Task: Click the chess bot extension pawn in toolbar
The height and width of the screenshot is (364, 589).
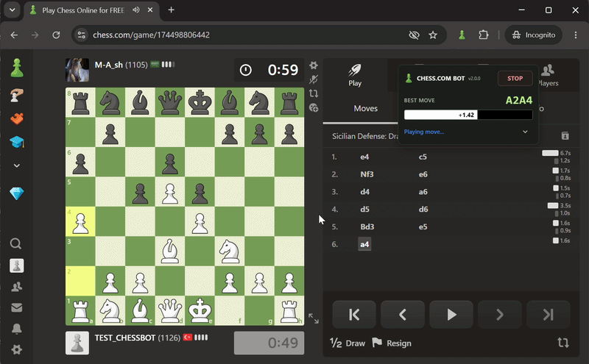Action: (x=462, y=35)
